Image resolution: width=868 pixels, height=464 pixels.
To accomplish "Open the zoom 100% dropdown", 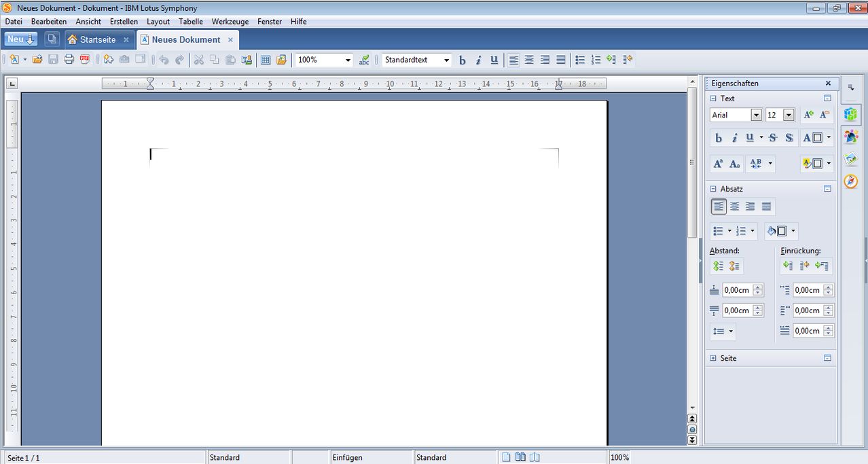I will (x=348, y=60).
